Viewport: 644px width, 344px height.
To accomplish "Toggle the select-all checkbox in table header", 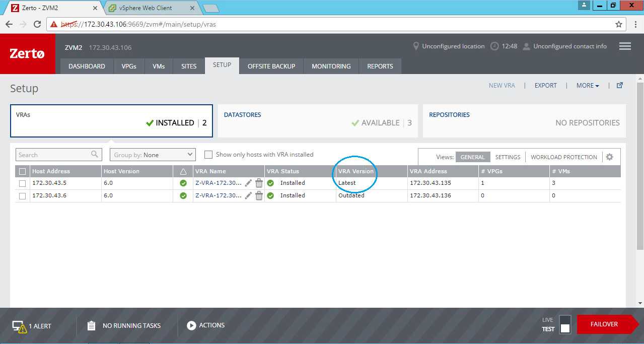I will coord(22,171).
